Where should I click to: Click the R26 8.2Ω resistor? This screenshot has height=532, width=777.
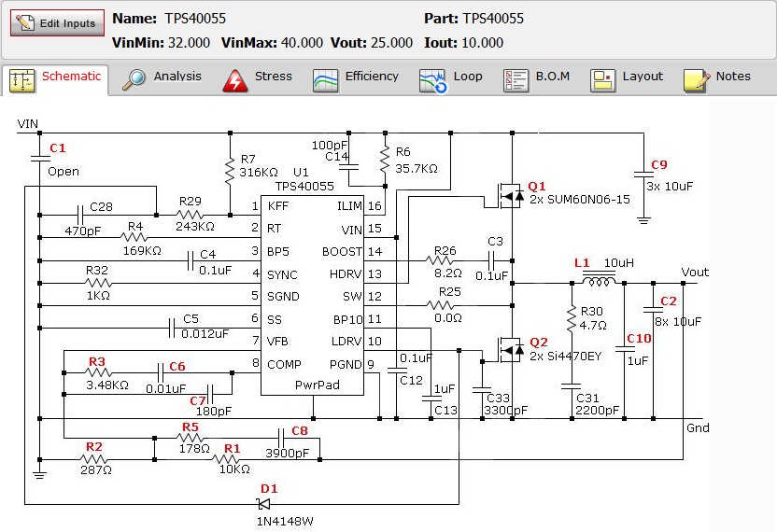pyautogui.click(x=440, y=260)
